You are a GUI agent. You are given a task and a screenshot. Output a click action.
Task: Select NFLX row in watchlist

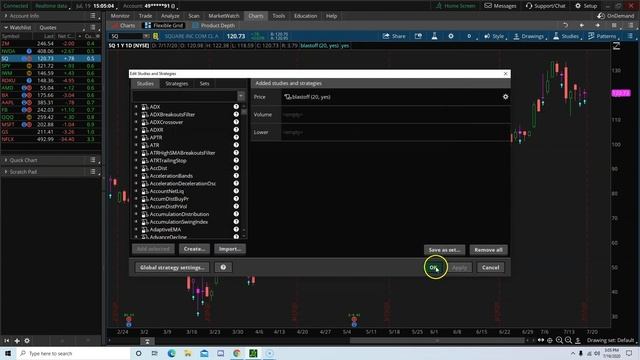coord(51,139)
